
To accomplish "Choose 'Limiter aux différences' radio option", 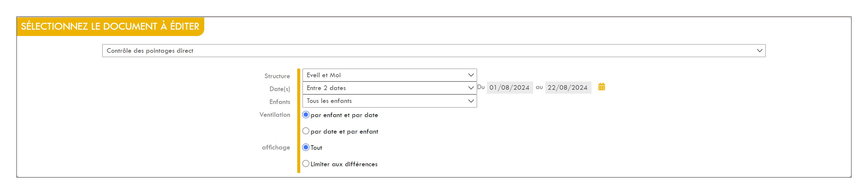I will [305, 164].
